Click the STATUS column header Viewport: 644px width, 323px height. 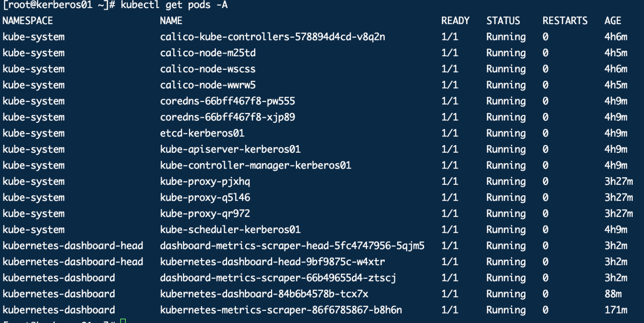coord(503,21)
